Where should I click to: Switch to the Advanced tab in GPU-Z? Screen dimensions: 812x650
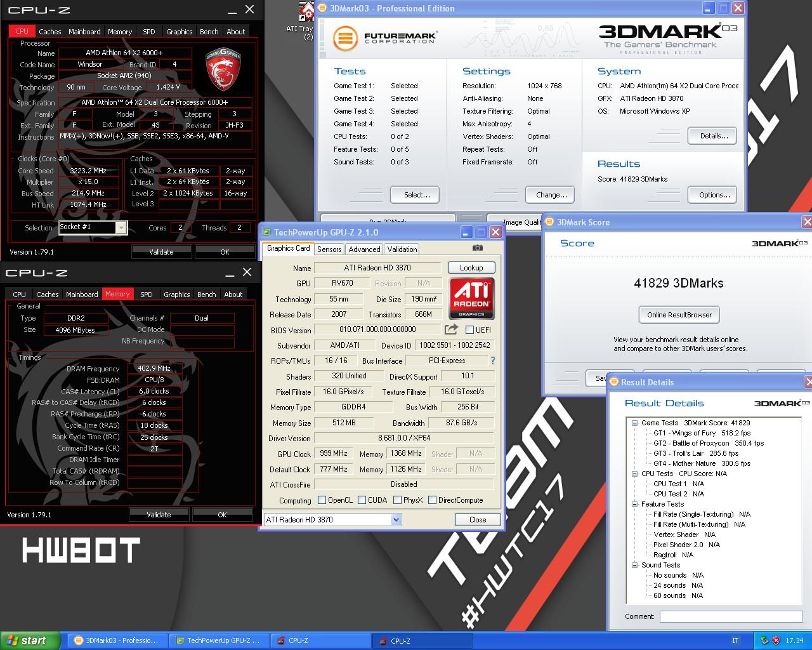click(x=365, y=249)
